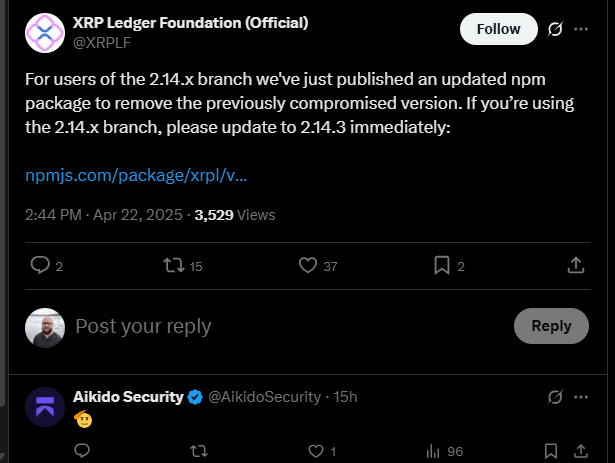
Task: Open Grok icon on Aikido Security reply
Action: click(x=555, y=397)
